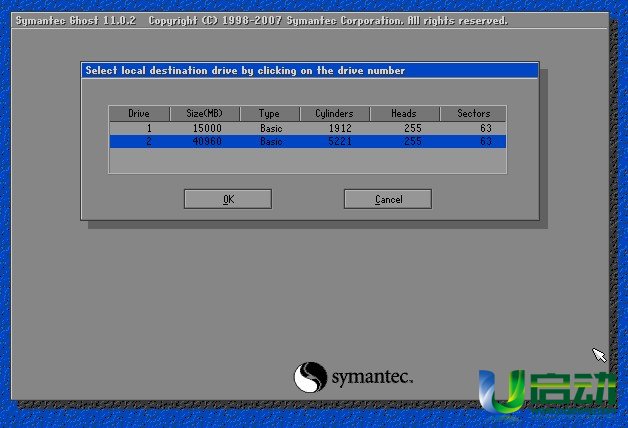Click the Basic type of drive 1
The height and width of the screenshot is (428, 628).
click(271, 129)
